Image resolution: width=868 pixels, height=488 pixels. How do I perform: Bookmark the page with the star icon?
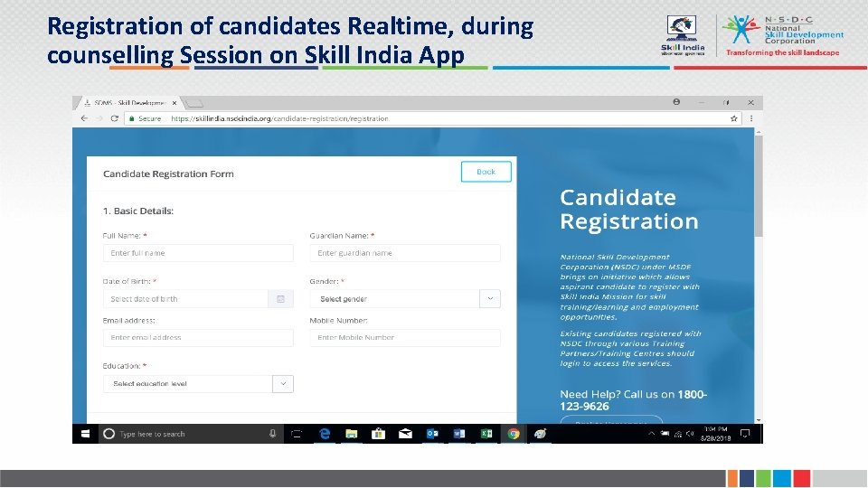[734, 118]
